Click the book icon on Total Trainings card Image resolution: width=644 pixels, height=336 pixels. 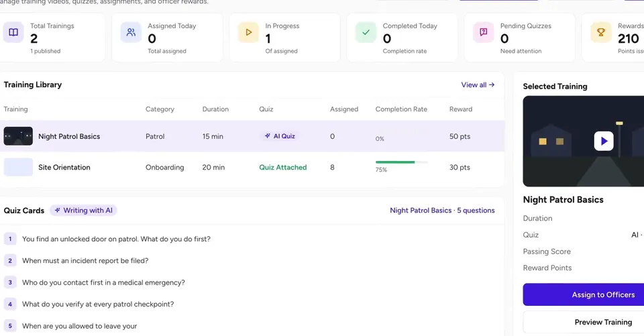13,32
